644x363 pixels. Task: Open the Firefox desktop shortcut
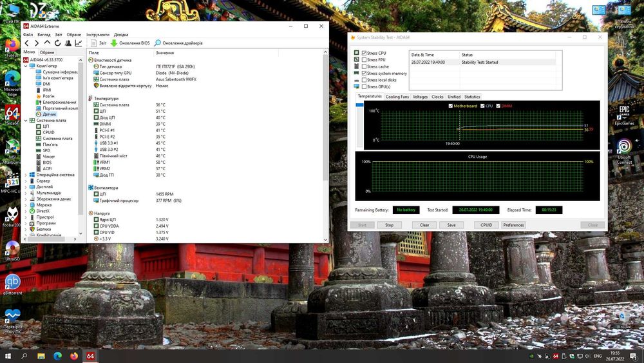point(12,47)
